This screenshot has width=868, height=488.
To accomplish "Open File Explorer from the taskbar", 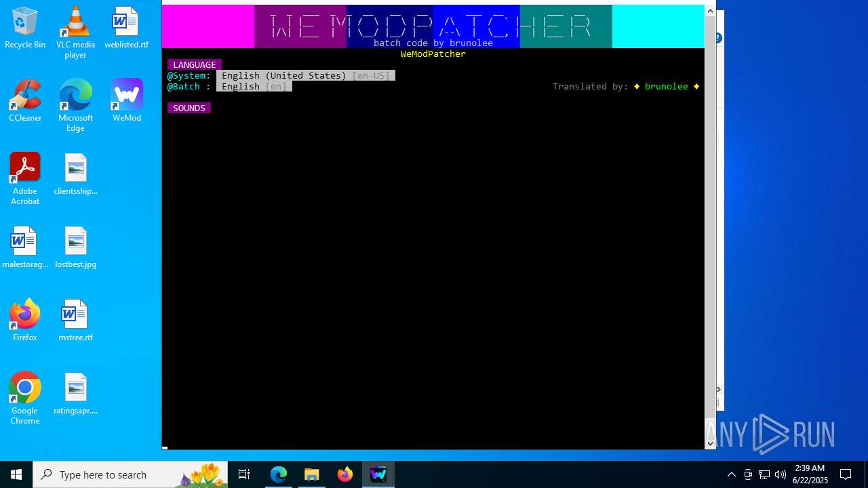I will coord(312,474).
